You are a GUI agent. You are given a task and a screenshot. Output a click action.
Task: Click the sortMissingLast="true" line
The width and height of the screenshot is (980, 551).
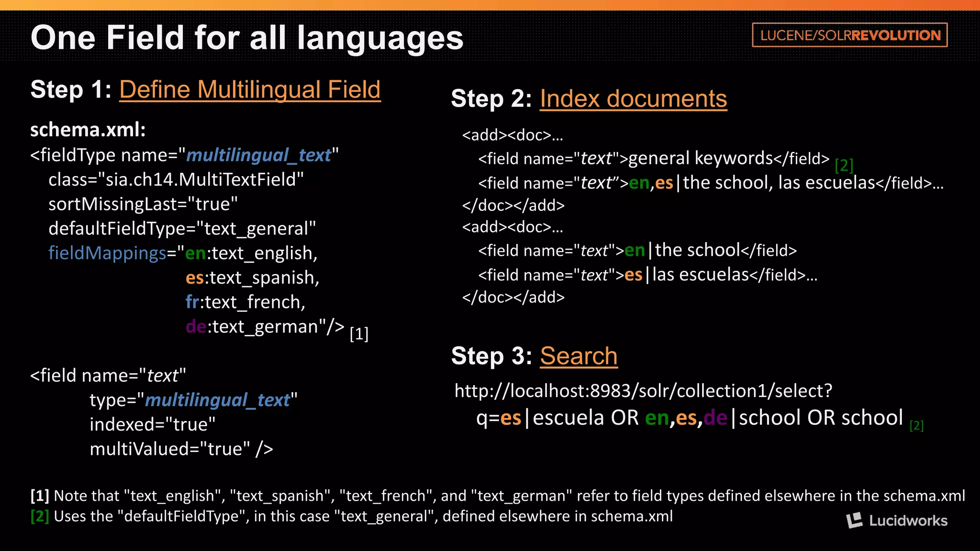coord(143,204)
